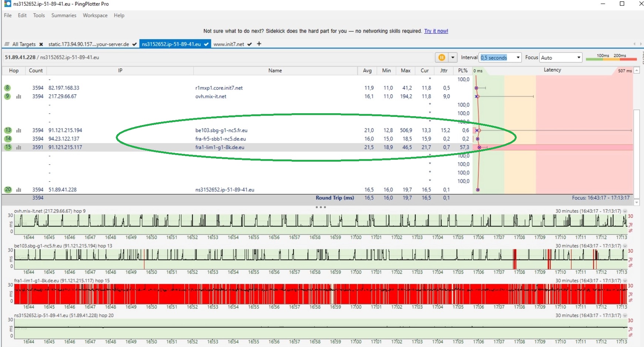Open the Help menu
Viewport: 644px width, 347px height.
[x=119, y=16]
